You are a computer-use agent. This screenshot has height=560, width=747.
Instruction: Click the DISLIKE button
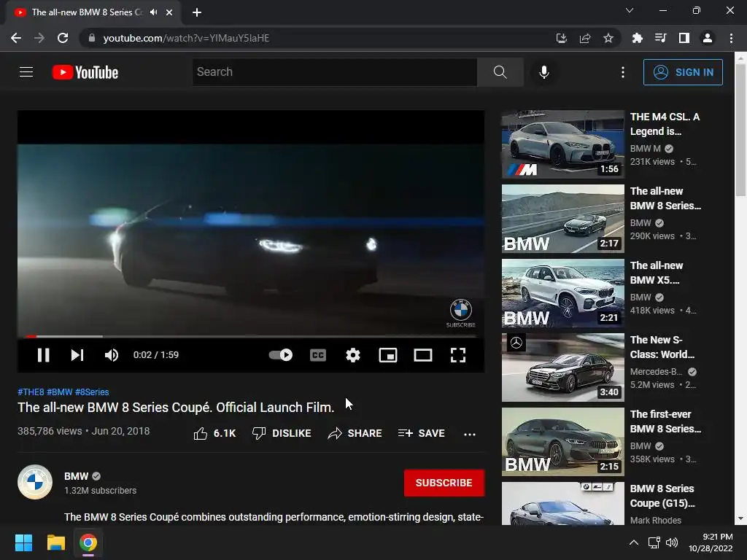click(x=282, y=433)
